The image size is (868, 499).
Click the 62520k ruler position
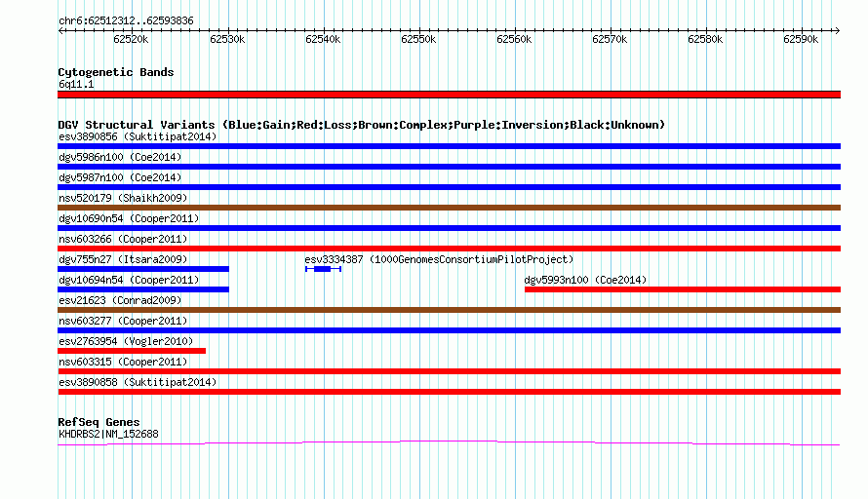131,39
